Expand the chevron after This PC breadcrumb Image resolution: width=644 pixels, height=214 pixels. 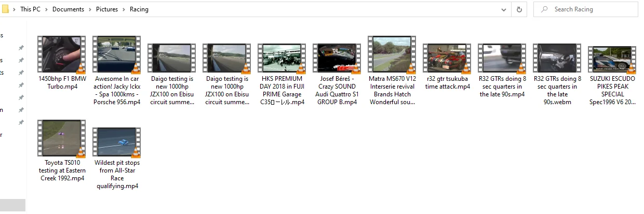coord(46,9)
